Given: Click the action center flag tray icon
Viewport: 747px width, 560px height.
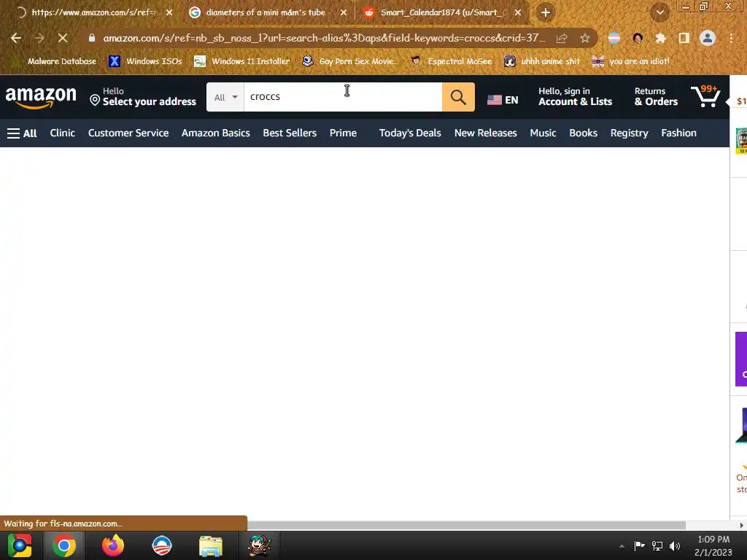Looking at the screenshot, I should coord(639,545).
